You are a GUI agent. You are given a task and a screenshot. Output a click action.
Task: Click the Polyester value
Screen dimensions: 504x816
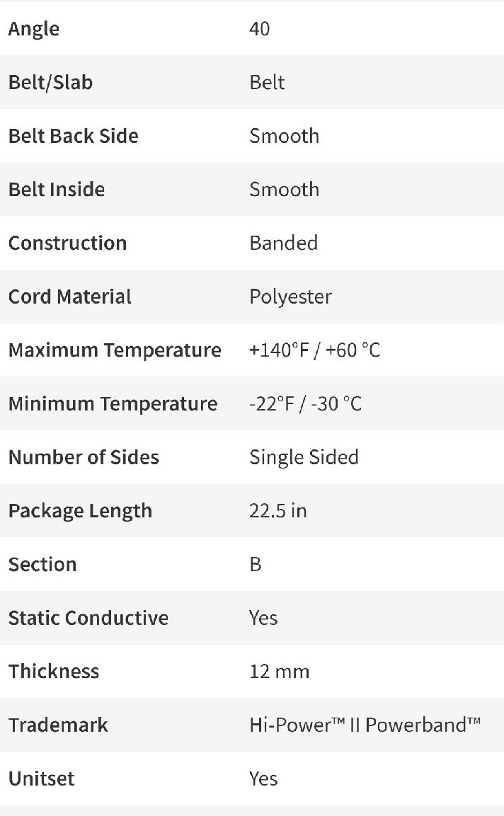pyautogui.click(x=290, y=297)
